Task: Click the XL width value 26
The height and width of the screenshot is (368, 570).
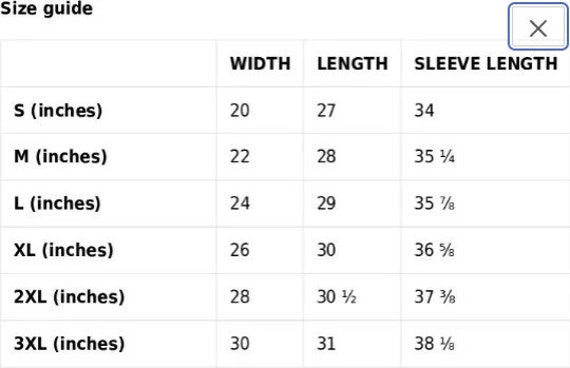Action: 240,250
